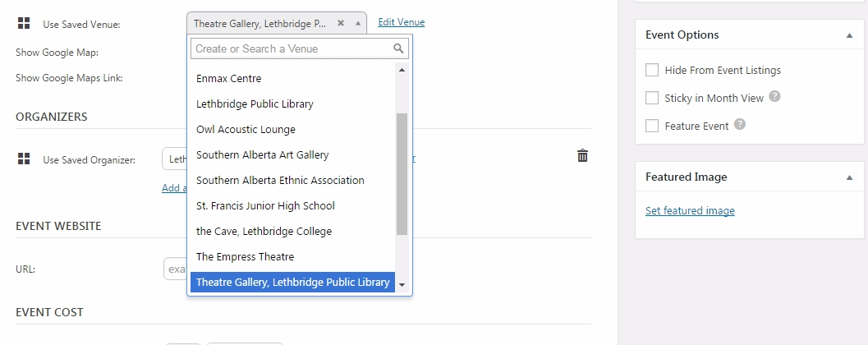Viewport: 868px width, 345px height.
Task: Click the venue drag handle grid icon
Action: [x=23, y=24]
